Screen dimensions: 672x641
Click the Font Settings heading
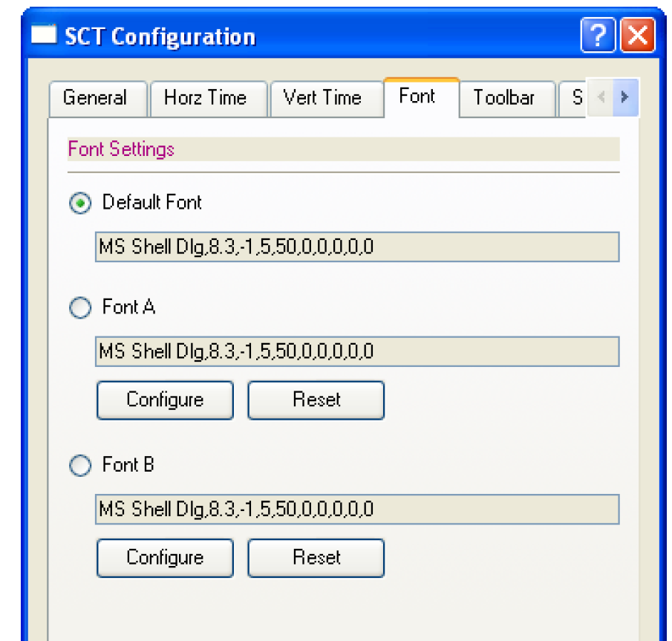coord(121,149)
